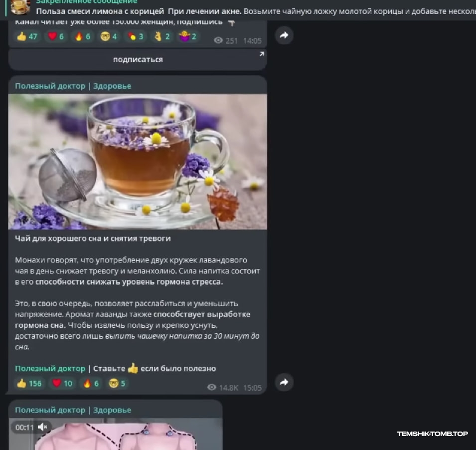The image size is (476, 450).
Task: Toggle the heart reaction showing 10
Action: tap(62, 383)
